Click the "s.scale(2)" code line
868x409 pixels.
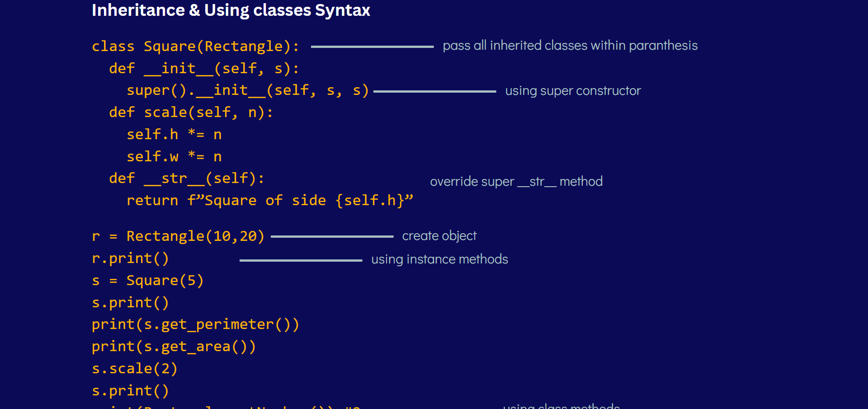135,369
